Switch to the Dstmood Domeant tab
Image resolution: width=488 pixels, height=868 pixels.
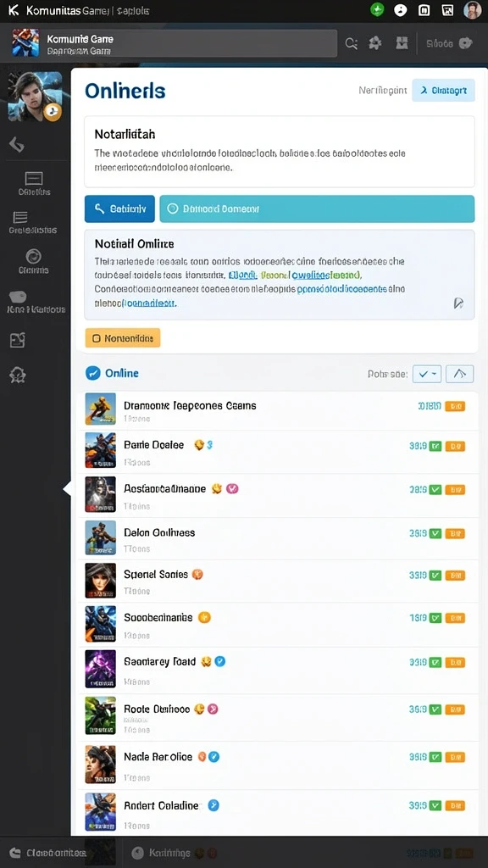[x=317, y=209]
